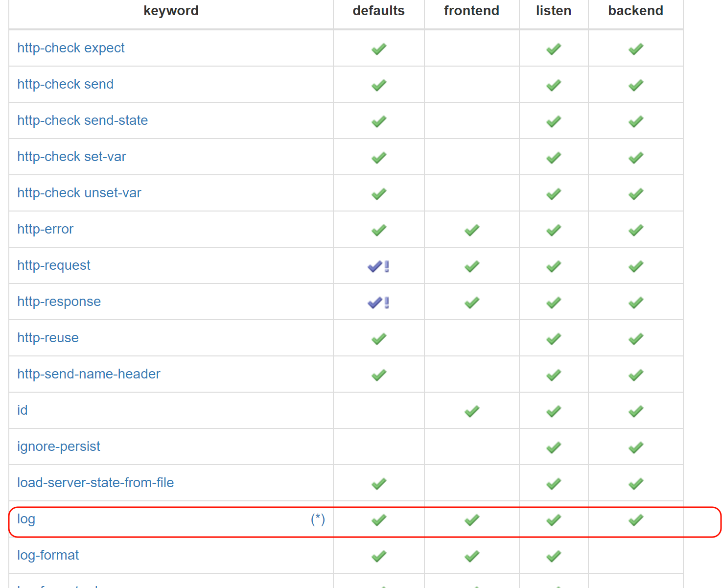The height and width of the screenshot is (588, 723).
Task: Open the http-check unset-var link
Action: tap(79, 193)
